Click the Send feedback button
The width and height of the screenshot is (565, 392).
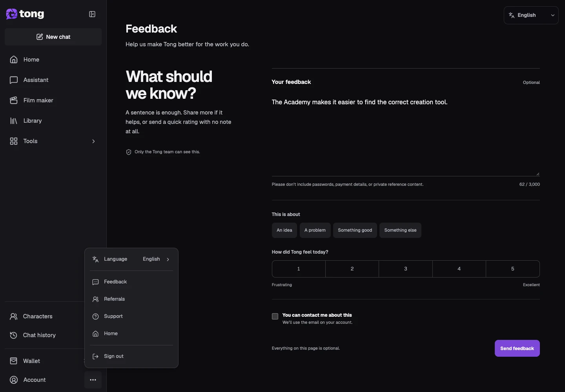coord(517,348)
